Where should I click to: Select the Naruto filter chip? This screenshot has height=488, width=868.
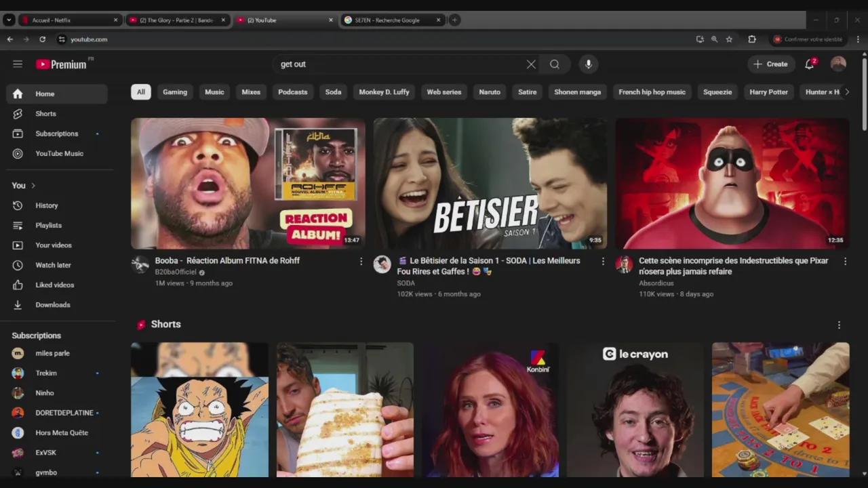click(x=490, y=92)
